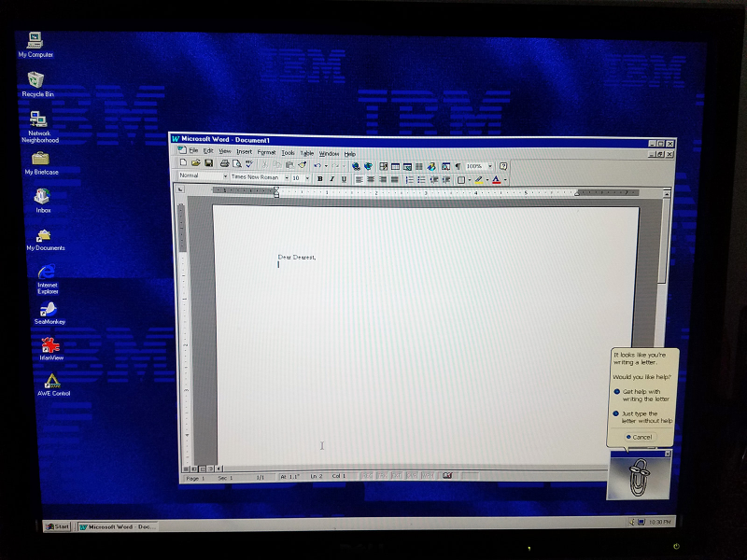Save the document with the floppy icon
747x560 pixels.
(208, 163)
